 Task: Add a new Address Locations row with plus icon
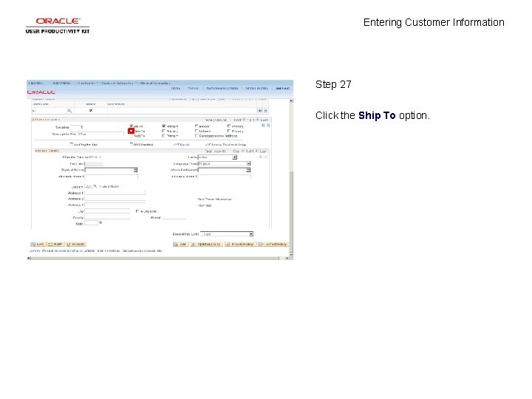pyautogui.click(x=262, y=125)
